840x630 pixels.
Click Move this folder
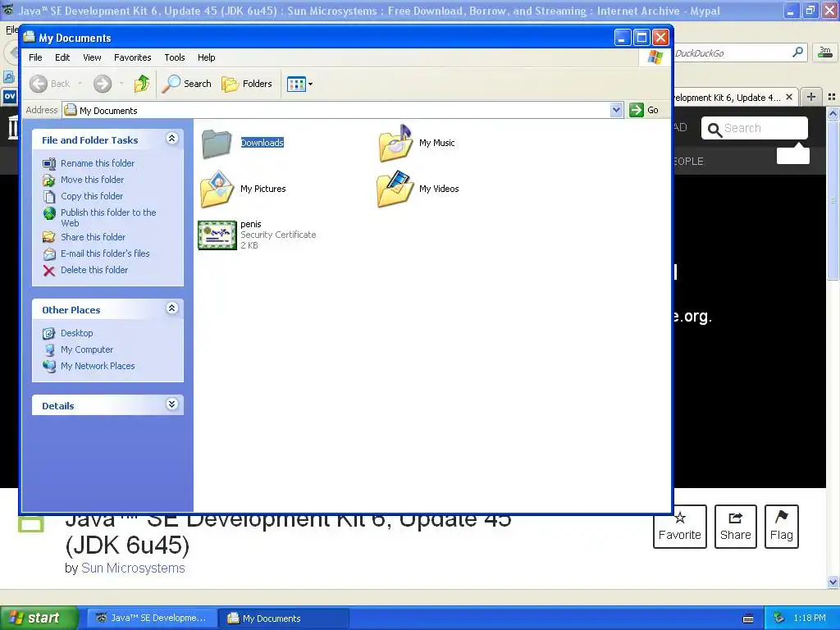(x=92, y=180)
